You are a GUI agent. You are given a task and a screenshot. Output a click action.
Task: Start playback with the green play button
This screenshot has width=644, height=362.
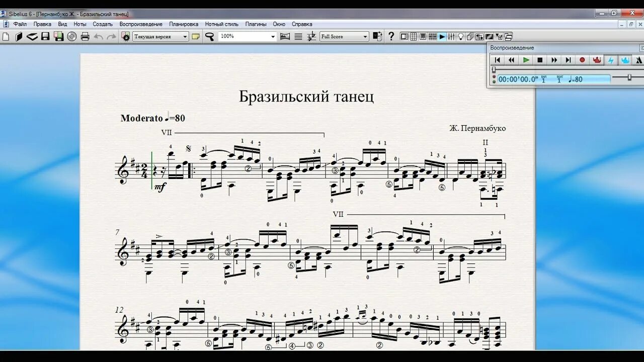pyautogui.click(x=526, y=60)
